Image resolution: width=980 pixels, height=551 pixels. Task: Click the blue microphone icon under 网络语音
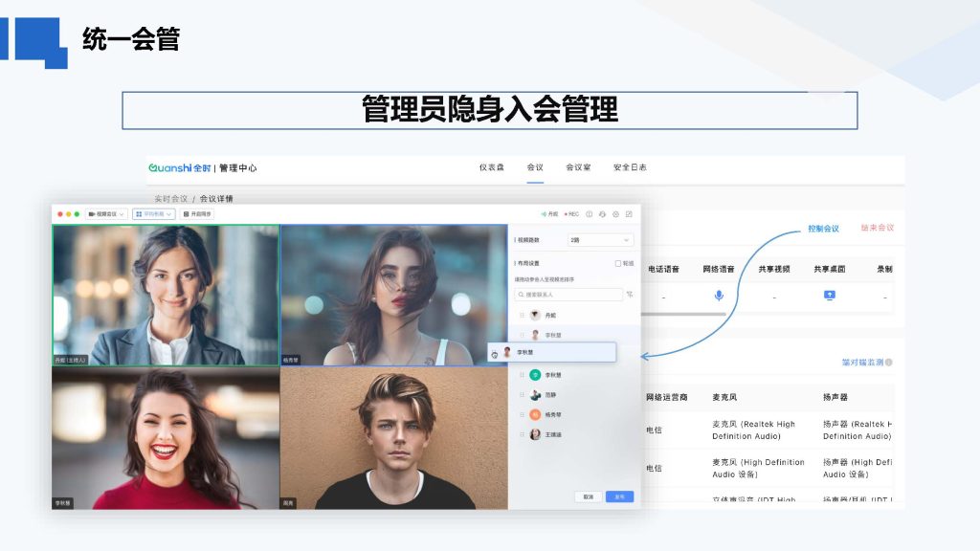719,296
